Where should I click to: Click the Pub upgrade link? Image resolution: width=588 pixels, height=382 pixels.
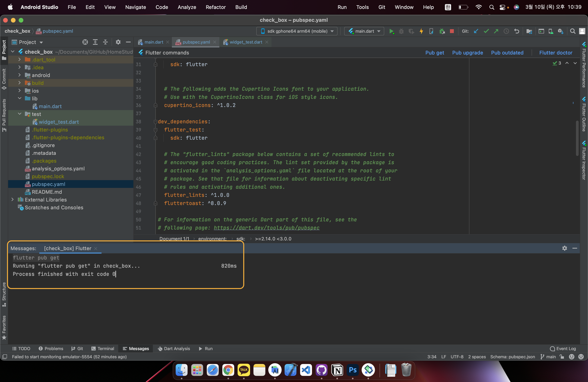[x=467, y=53]
